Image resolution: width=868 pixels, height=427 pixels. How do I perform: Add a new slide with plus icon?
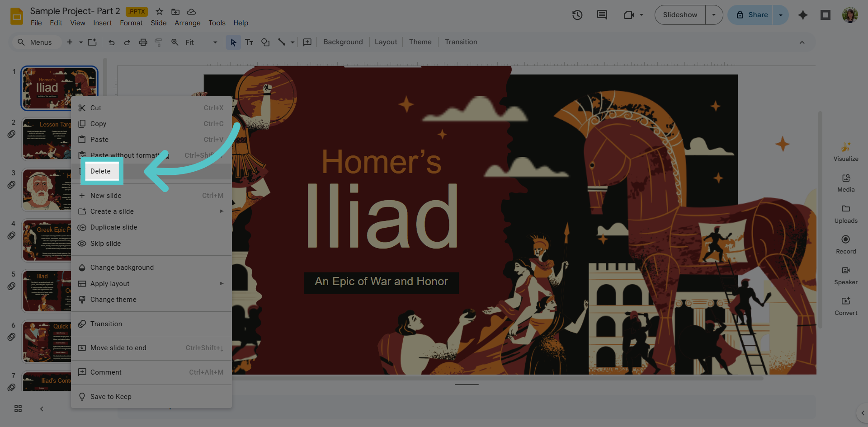(70, 42)
